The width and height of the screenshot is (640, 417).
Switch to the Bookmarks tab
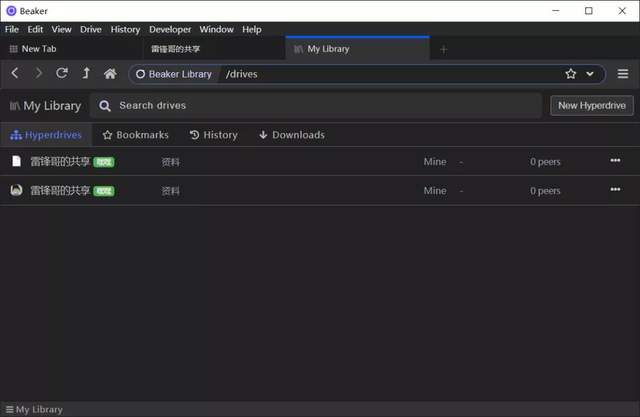(136, 135)
